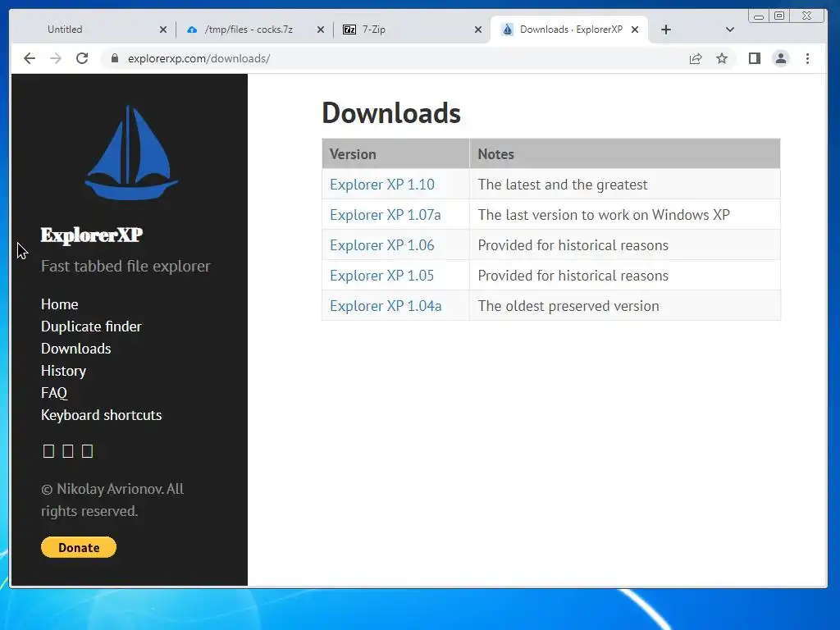Switch to the Untitled tab
This screenshot has height=630, width=840.
pyautogui.click(x=94, y=30)
